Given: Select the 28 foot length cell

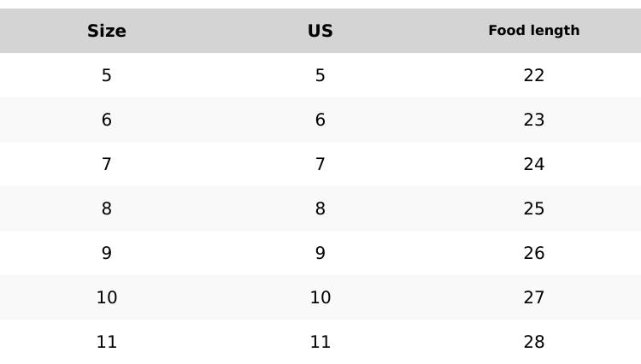Looking at the screenshot, I should [534, 342].
